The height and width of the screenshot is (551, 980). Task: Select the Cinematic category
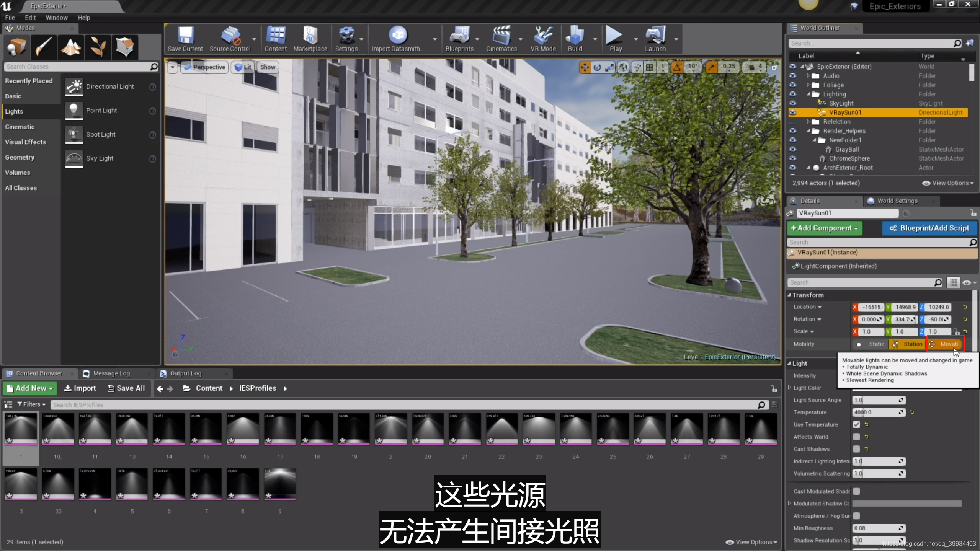20,127
